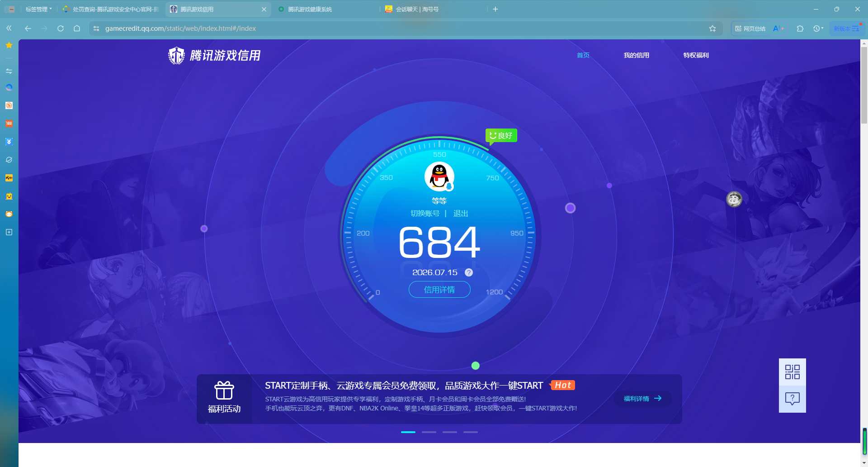This screenshot has width=868, height=467.
Task: Click the Tencent Game Credit shield logo
Action: [x=176, y=56]
